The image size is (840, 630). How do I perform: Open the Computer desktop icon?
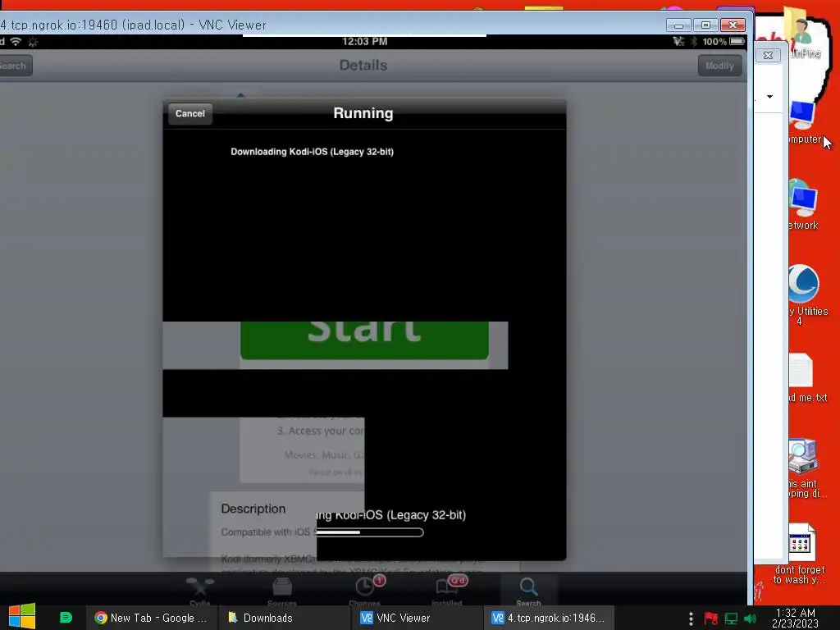[804, 122]
